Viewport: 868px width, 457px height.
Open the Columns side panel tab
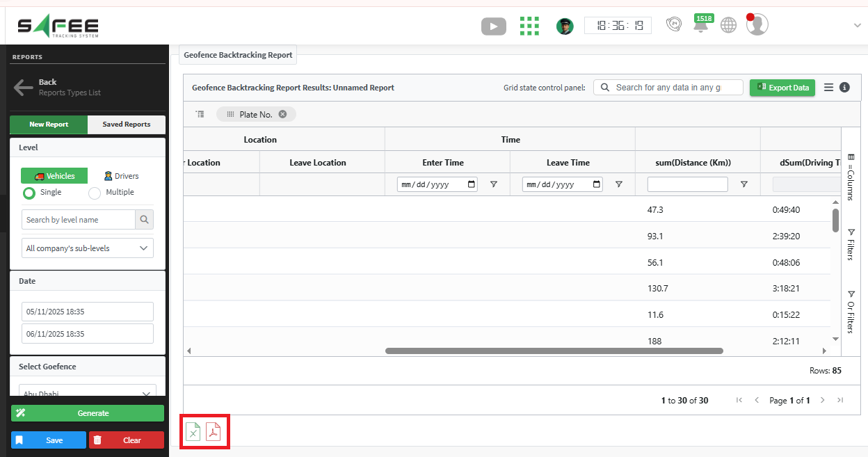pyautogui.click(x=851, y=177)
